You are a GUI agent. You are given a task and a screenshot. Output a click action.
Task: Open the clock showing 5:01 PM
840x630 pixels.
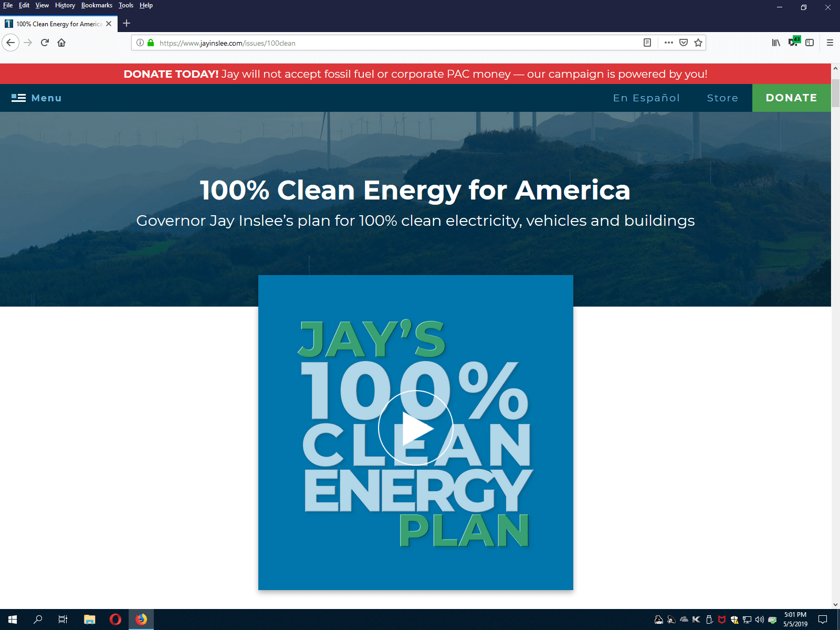[x=795, y=619]
